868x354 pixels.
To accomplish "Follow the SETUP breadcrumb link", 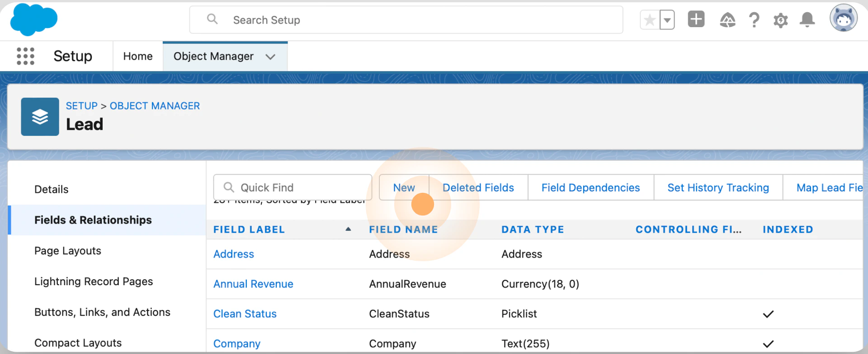I will point(82,106).
